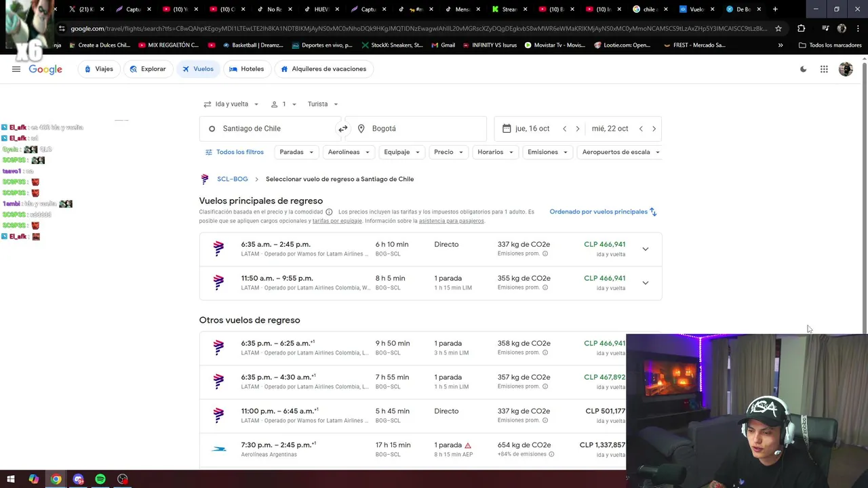The width and height of the screenshot is (868, 488).
Task: Open the Horarios filter
Action: pos(495,152)
